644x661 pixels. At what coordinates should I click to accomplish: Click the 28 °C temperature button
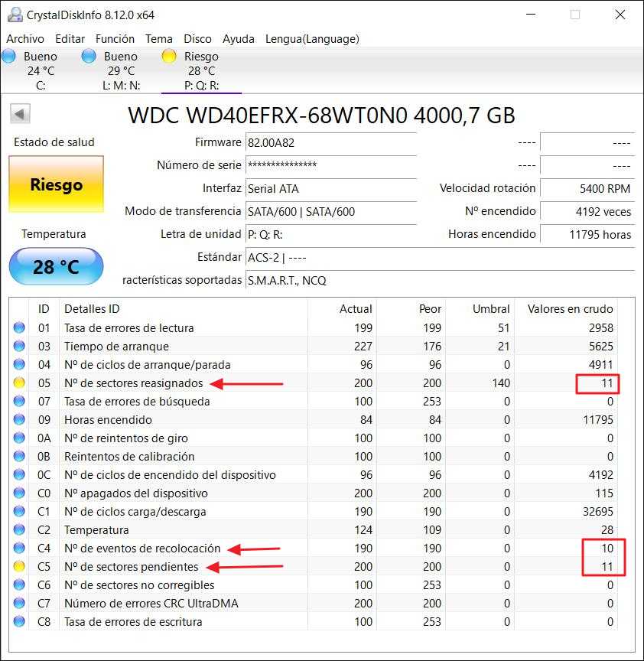pos(56,266)
